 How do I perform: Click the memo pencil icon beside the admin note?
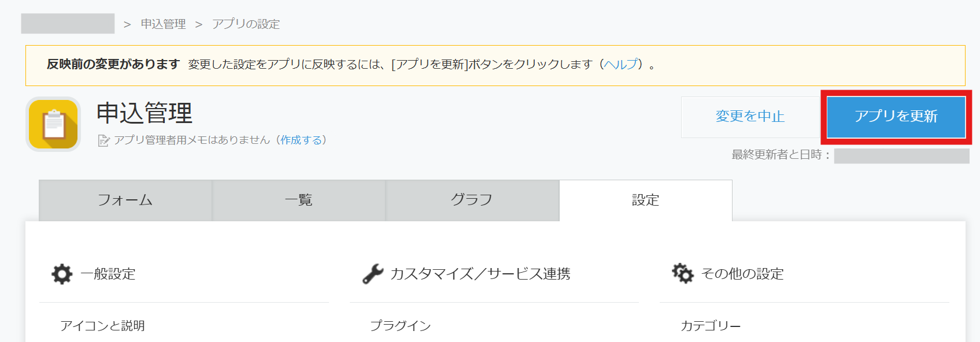tap(103, 140)
